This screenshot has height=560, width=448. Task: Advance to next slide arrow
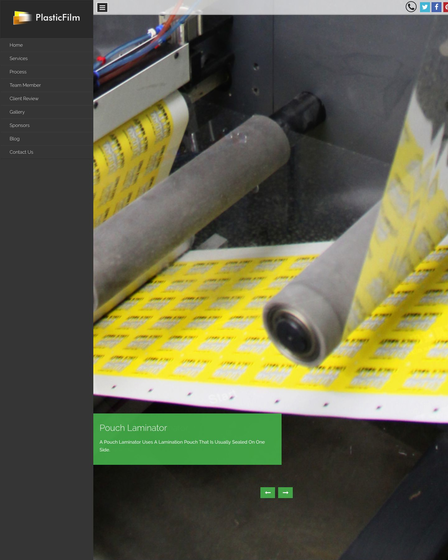pos(285,492)
